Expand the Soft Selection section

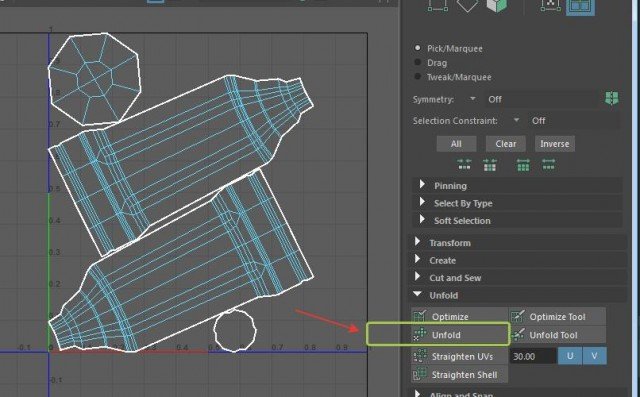pyautogui.click(x=517, y=221)
